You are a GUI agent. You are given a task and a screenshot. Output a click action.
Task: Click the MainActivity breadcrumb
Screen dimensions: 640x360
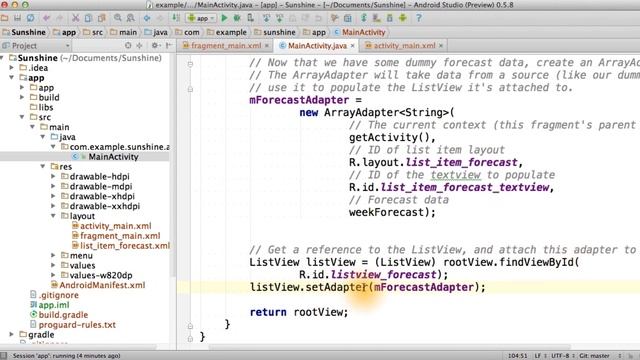[360, 32]
